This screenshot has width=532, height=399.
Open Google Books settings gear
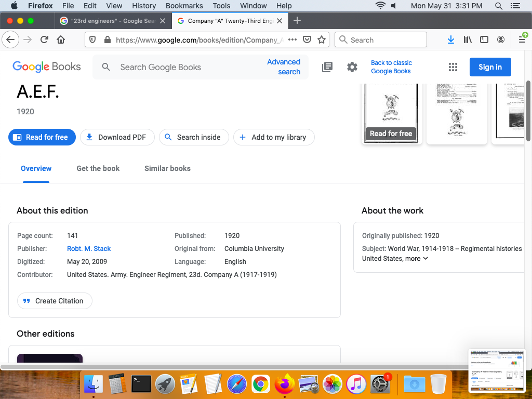(352, 67)
